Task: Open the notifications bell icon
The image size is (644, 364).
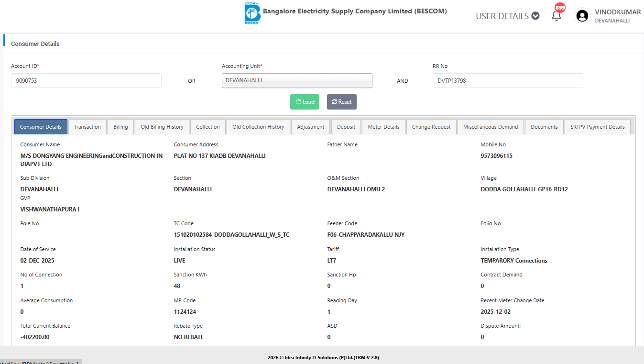Action: tap(556, 15)
